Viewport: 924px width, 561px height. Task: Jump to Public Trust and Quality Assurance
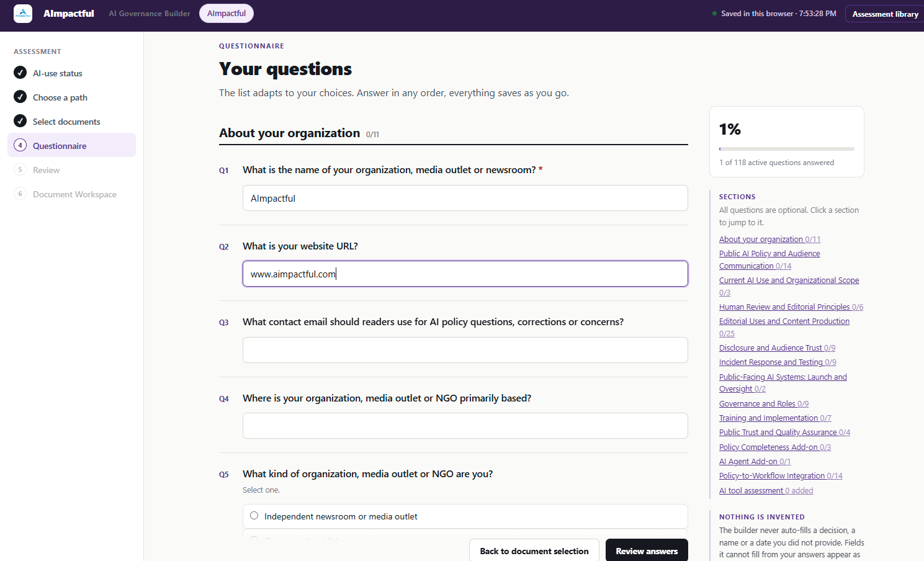click(784, 433)
